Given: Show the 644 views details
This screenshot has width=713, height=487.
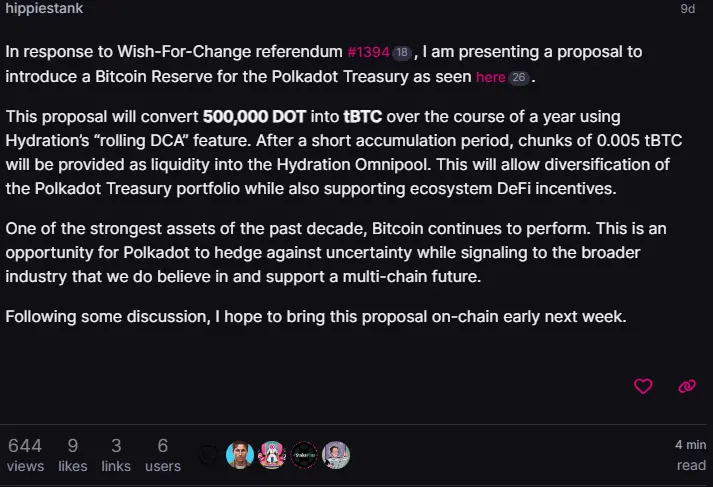Looking at the screenshot, I should click(x=25, y=455).
